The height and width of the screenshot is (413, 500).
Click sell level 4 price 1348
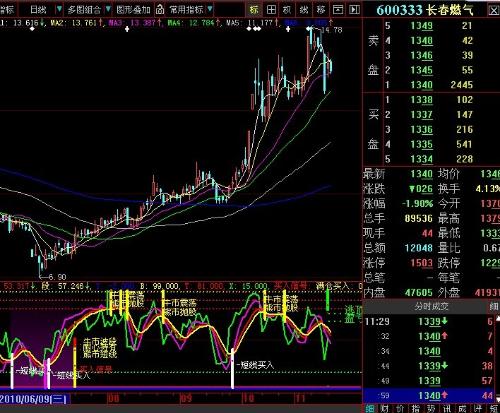(422, 41)
